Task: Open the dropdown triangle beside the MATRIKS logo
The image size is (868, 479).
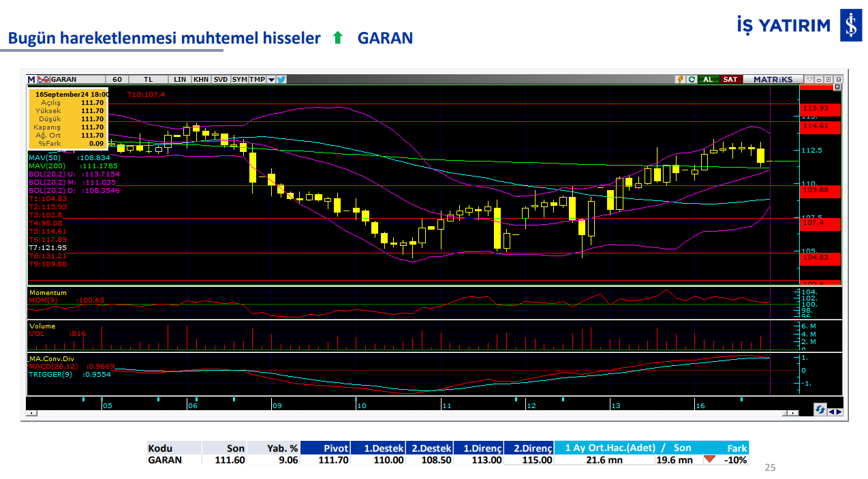Action: coord(809,79)
